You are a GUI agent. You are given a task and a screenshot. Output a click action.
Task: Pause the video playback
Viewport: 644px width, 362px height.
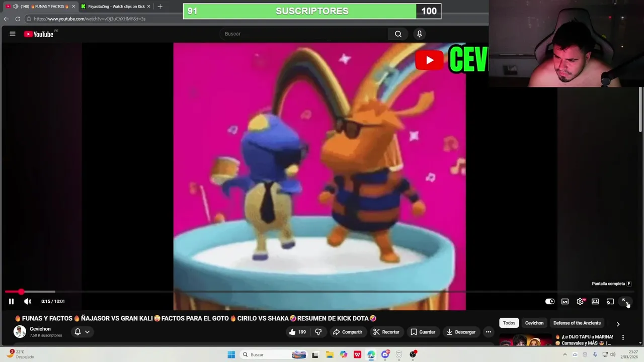tap(11, 301)
